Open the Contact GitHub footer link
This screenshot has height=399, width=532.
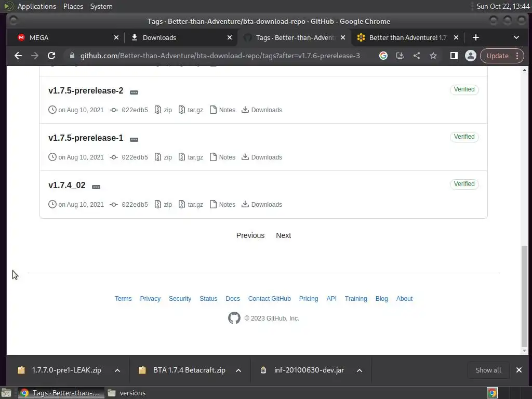(270, 299)
